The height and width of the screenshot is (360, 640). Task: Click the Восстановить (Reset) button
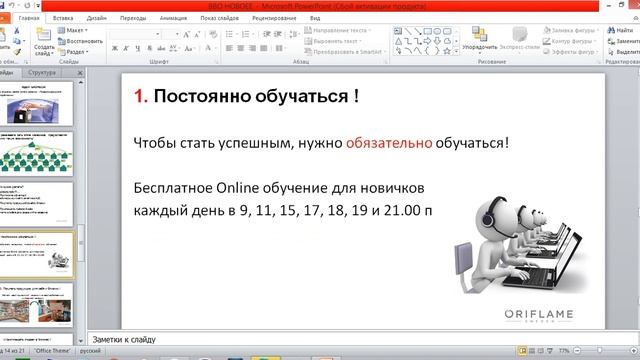[x=80, y=41]
